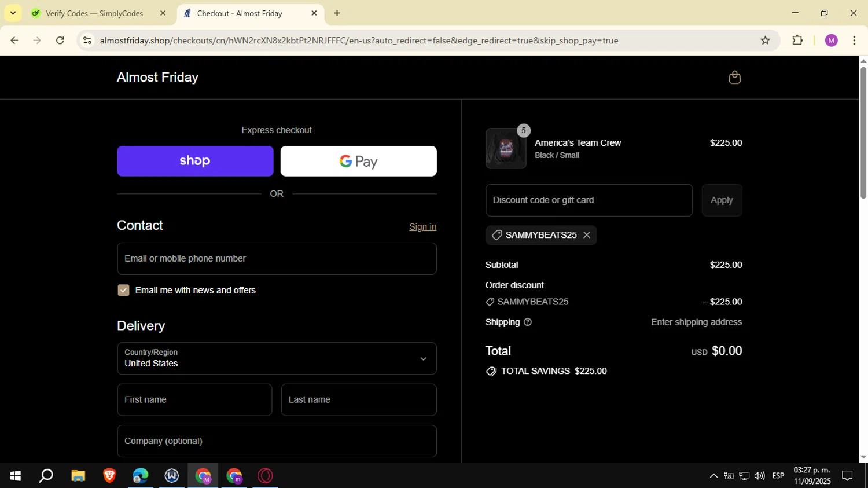Open the battery status tray icon
The width and height of the screenshot is (868, 488).
[729, 476]
